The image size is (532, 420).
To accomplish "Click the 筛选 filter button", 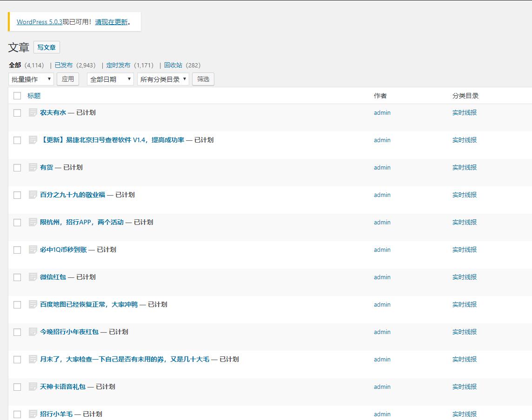I will (x=203, y=79).
